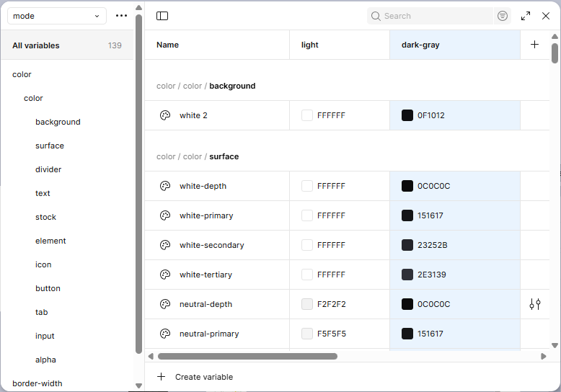Click the palette icon for white-tertiary
This screenshot has height=392, width=561.
(x=165, y=275)
